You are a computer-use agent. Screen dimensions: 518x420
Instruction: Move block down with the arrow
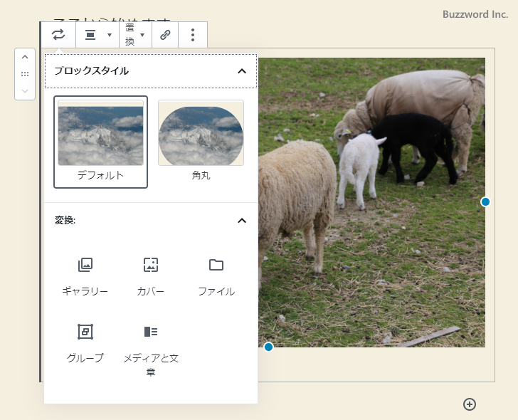pos(25,90)
